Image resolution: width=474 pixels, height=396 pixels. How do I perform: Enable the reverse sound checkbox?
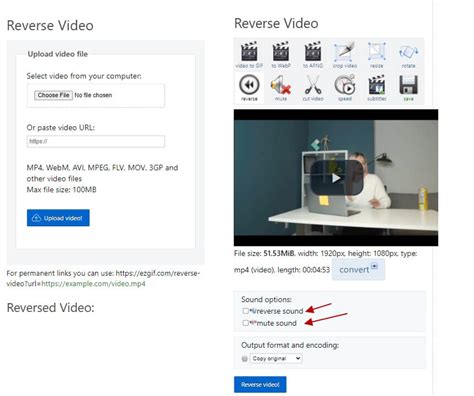pyautogui.click(x=246, y=311)
